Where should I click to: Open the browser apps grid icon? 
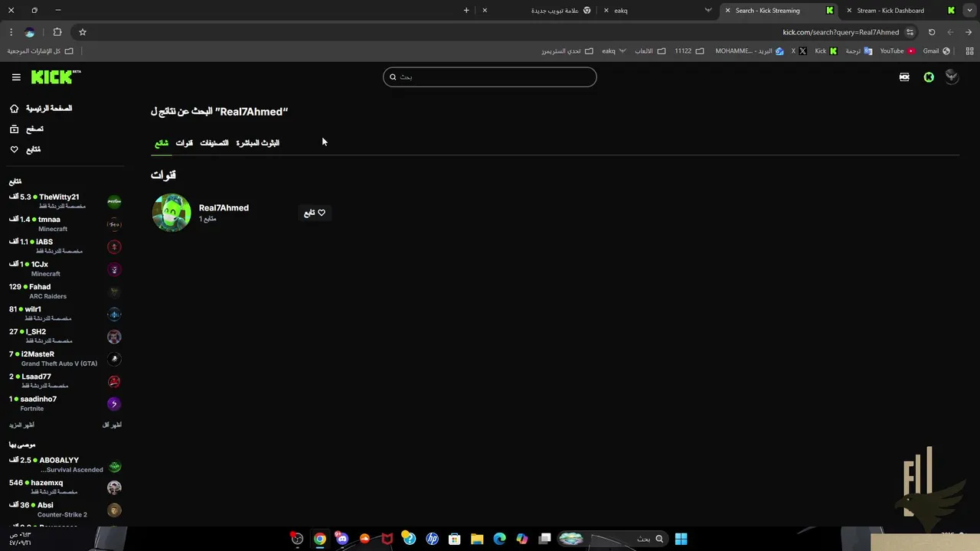(969, 51)
